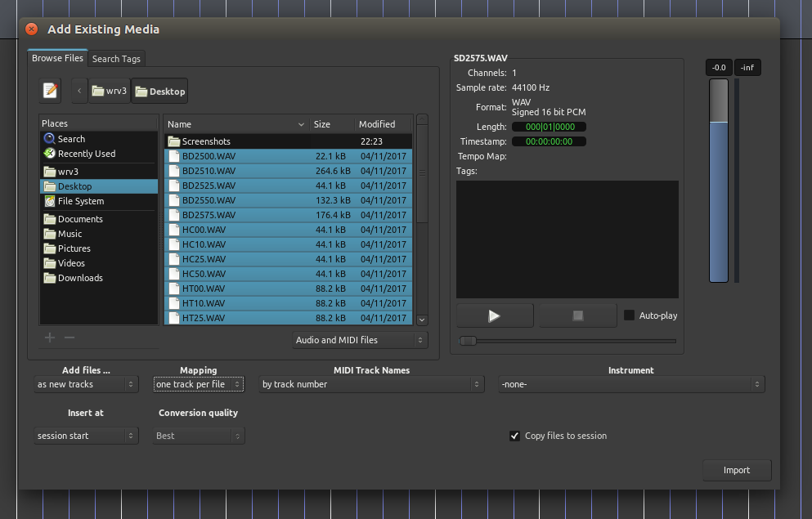Click the Import button
Screen dimensions: 812x519
[x=736, y=470]
